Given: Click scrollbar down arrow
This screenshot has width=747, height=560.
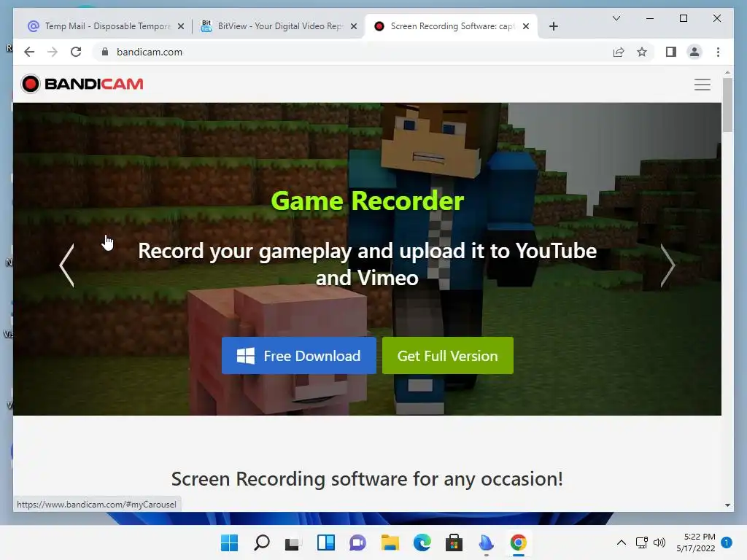Looking at the screenshot, I should [727, 505].
